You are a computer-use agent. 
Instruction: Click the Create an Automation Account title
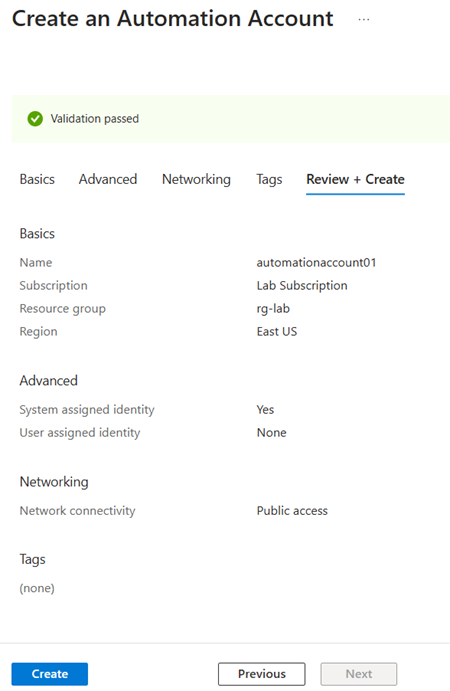172,19
